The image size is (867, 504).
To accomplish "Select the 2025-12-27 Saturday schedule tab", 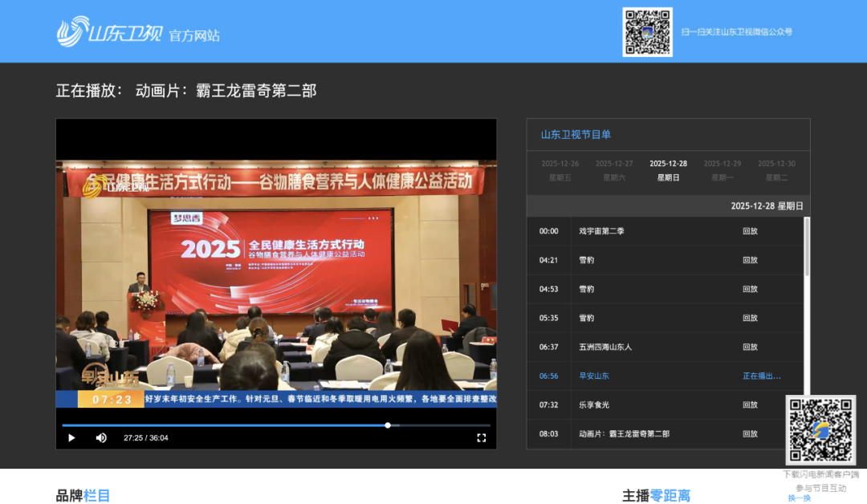I will coord(614,170).
